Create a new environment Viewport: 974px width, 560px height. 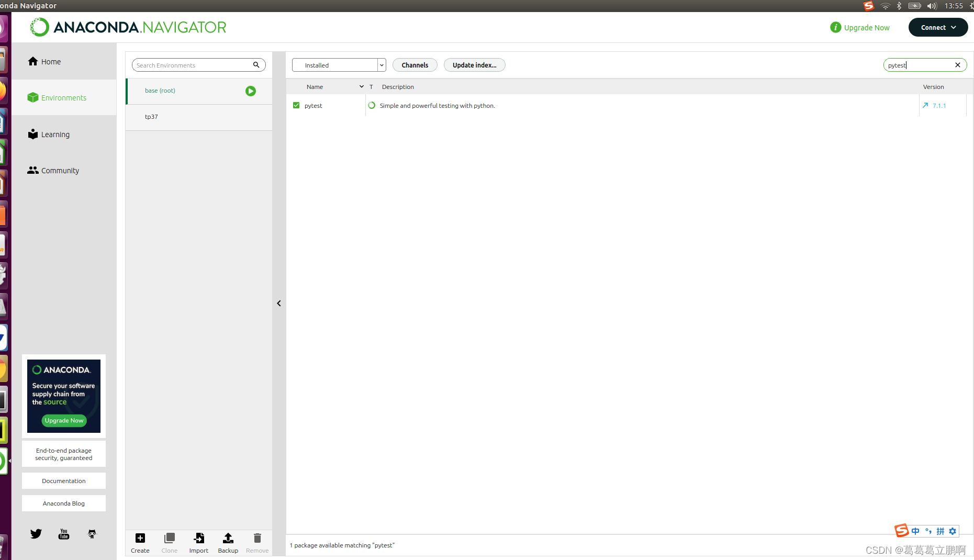click(140, 543)
